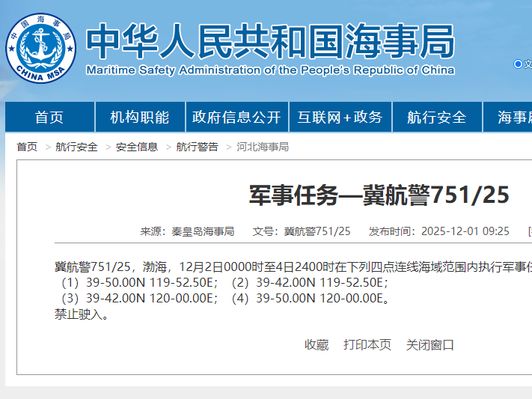Click the article title 军事任务—冀航警751/25
Screen dimensions: 532x399
tap(379, 195)
